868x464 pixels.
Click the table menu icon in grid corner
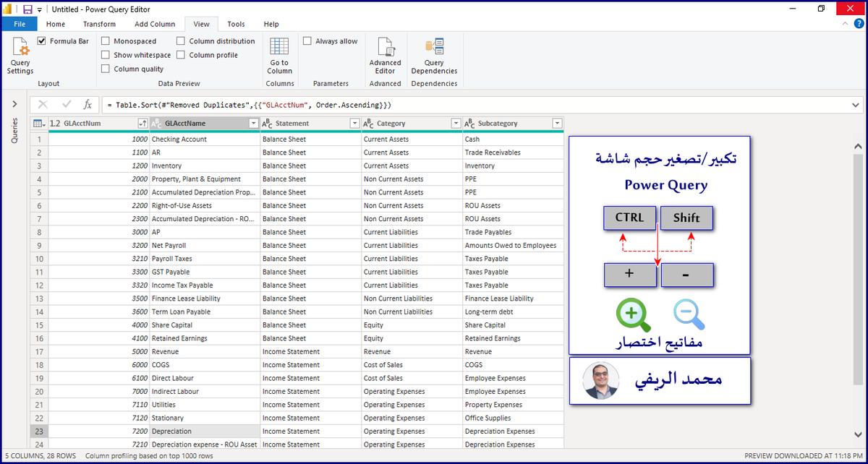pos(38,124)
